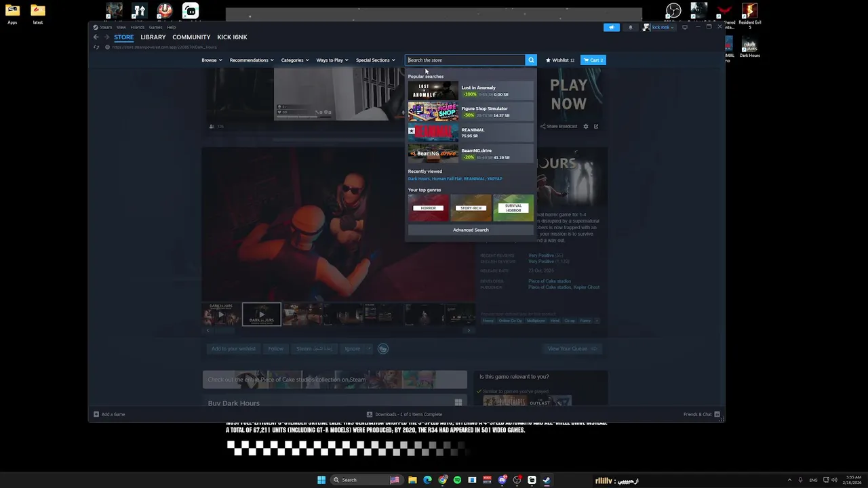
Task: Open the Cart from store header
Action: tap(593, 60)
